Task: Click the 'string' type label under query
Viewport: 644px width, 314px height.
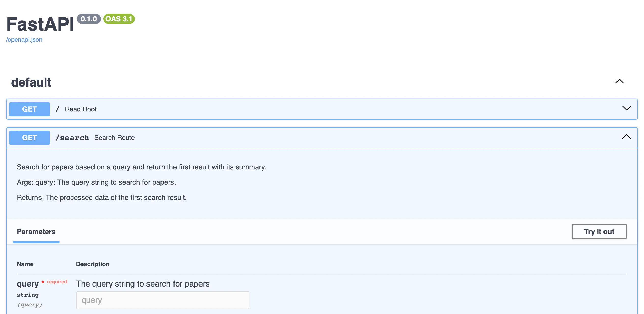Action: pyautogui.click(x=28, y=295)
